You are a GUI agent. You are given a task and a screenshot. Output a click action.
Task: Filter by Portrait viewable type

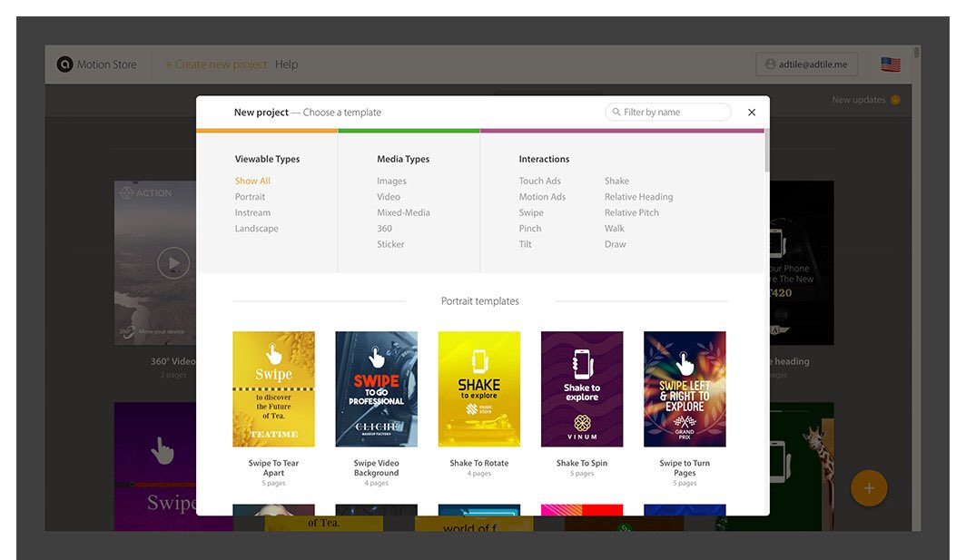250,197
